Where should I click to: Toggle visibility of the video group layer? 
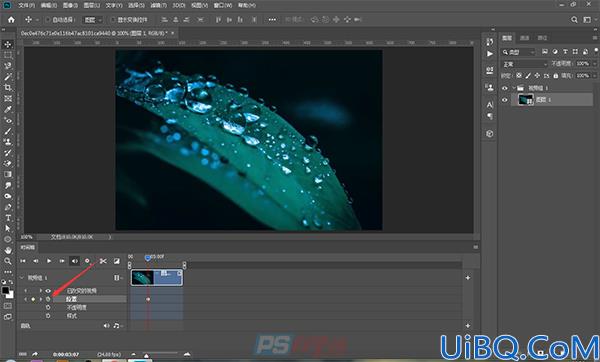[x=505, y=88]
